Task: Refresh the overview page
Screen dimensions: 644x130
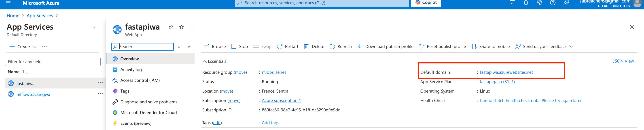Action: point(341,47)
